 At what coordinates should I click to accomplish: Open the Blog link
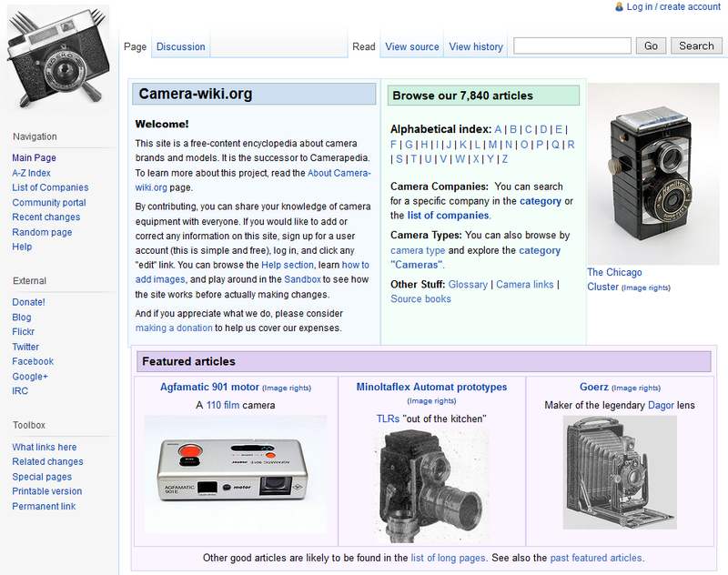[21, 317]
